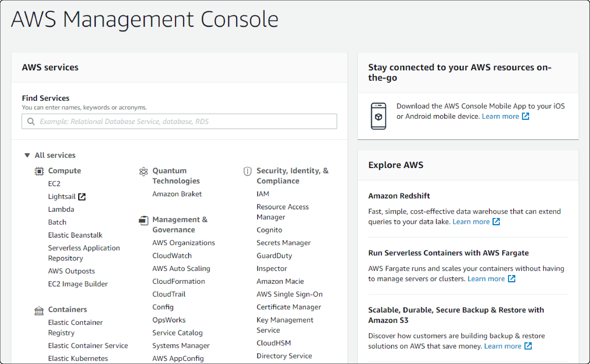
Task: Click the Compute category heading
Action: [x=65, y=171]
